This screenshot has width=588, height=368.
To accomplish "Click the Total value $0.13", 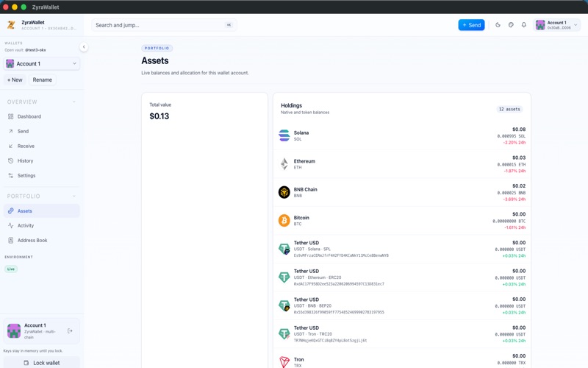I will coord(159,116).
